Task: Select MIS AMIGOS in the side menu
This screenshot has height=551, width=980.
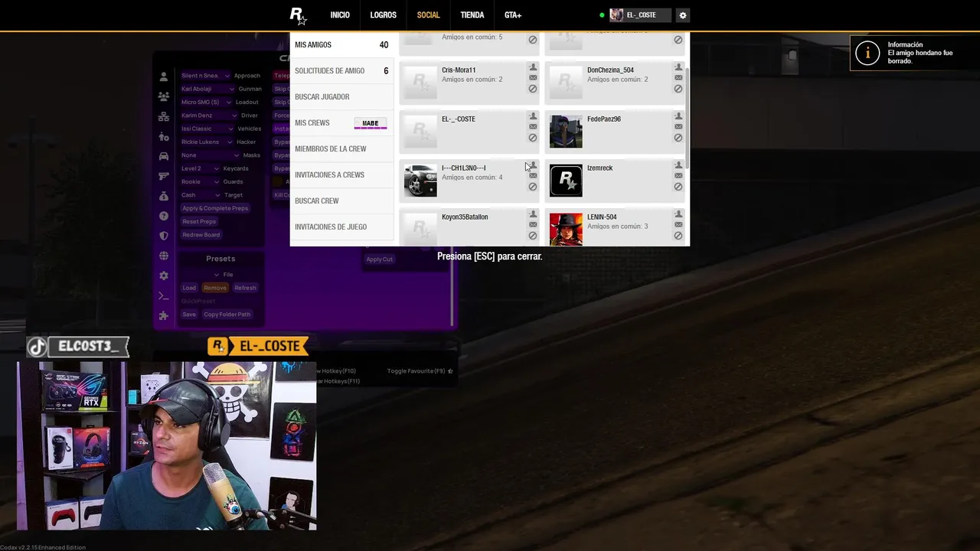Action: 341,45
